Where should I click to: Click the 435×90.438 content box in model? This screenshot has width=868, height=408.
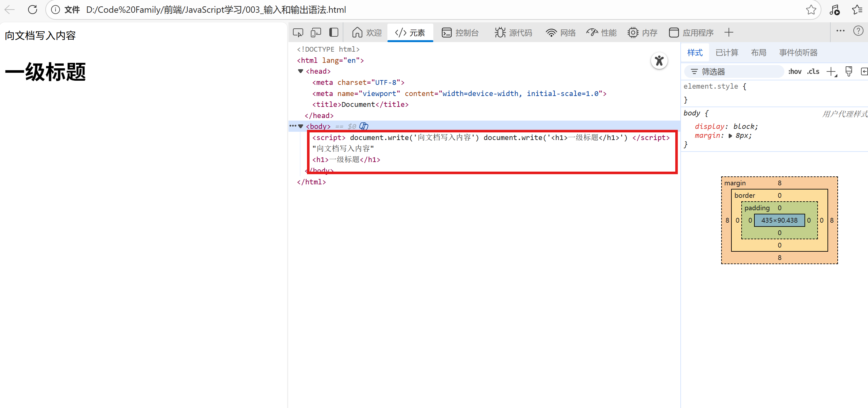click(x=779, y=220)
